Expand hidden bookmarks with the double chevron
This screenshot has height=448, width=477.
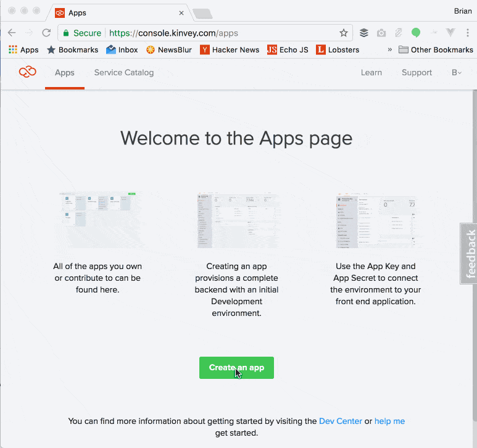point(390,49)
